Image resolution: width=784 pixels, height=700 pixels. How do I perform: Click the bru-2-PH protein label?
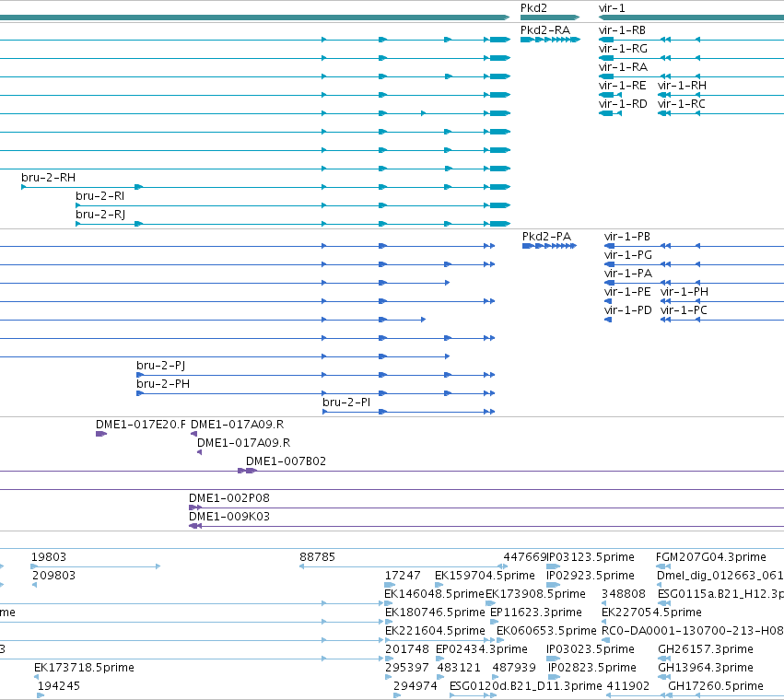[x=163, y=384]
